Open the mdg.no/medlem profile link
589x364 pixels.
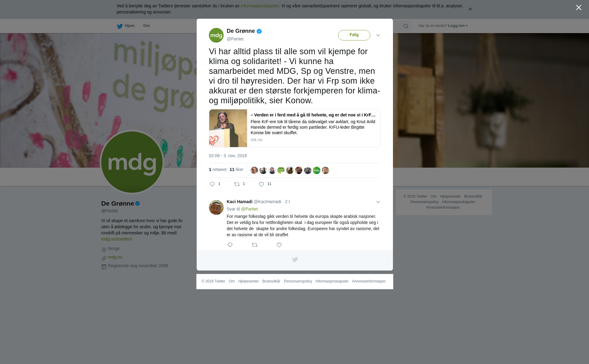(117, 239)
